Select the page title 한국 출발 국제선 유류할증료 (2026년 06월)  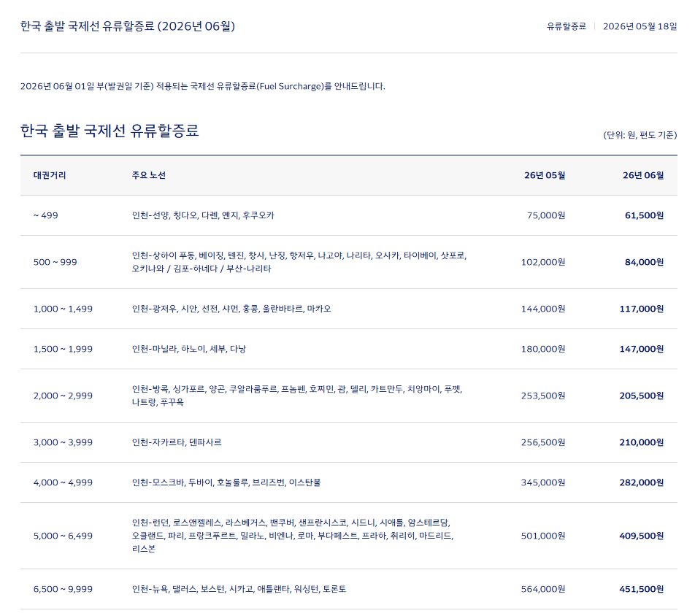[128, 26]
